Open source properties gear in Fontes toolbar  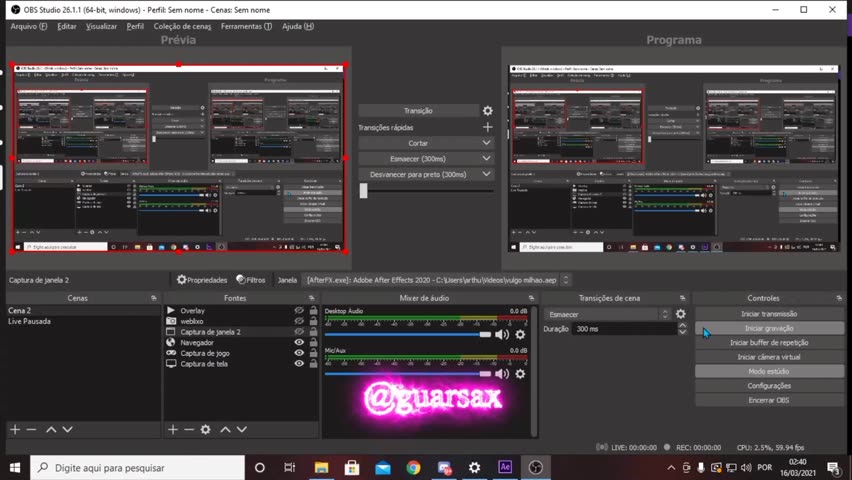tap(205, 429)
